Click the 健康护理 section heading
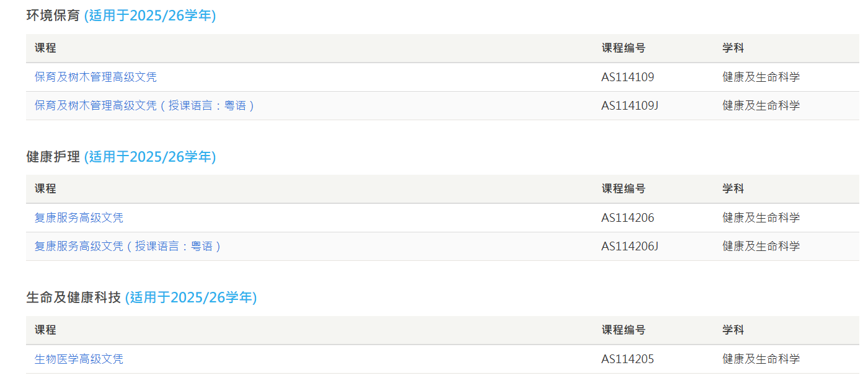Screen dimensions: 868x391 tap(53, 157)
